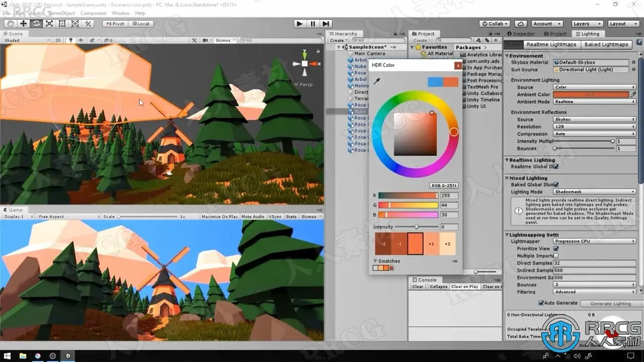Click the Local handle rotation button
Image resolution: width=644 pixels, height=362 pixels.
[x=141, y=24]
